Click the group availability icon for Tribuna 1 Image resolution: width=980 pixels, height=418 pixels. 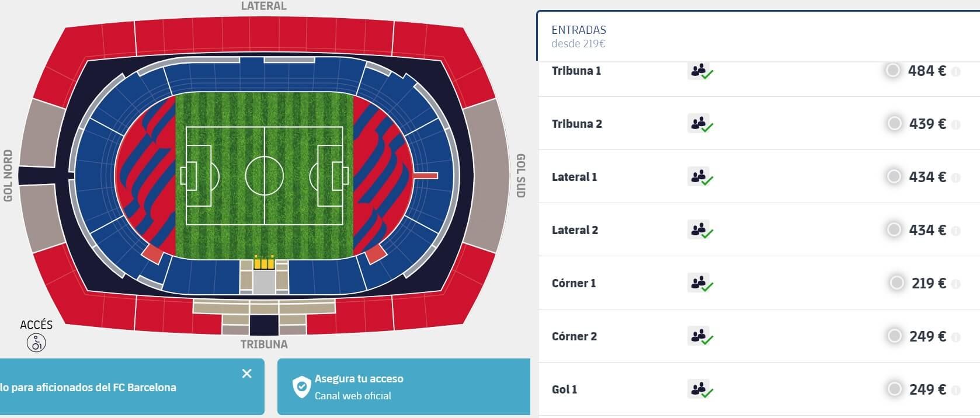click(700, 71)
